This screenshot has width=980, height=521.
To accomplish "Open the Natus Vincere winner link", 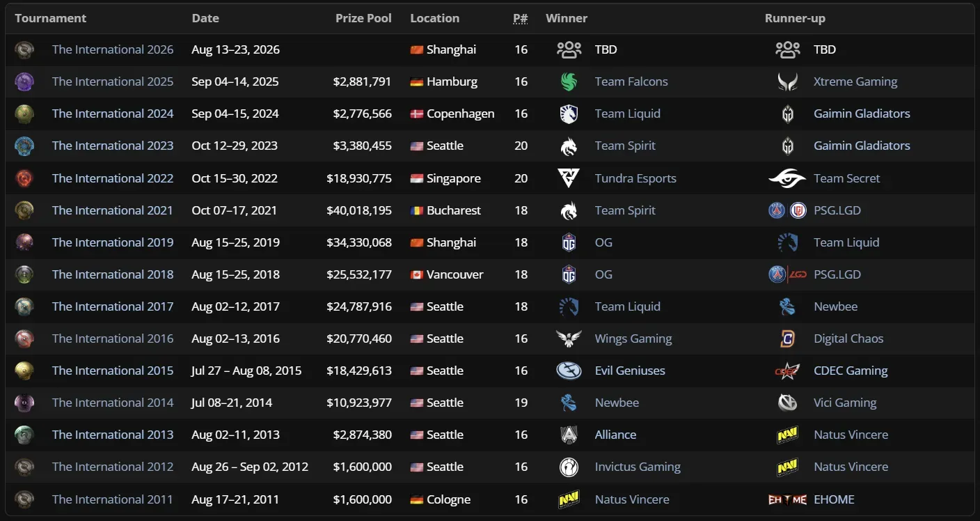I will pyautogui.click(x=632, y=499).
